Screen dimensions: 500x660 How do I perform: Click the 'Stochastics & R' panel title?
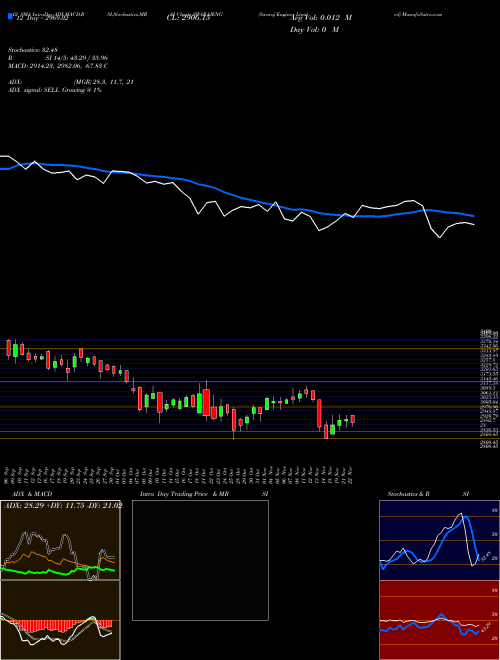tap(409, 494)
